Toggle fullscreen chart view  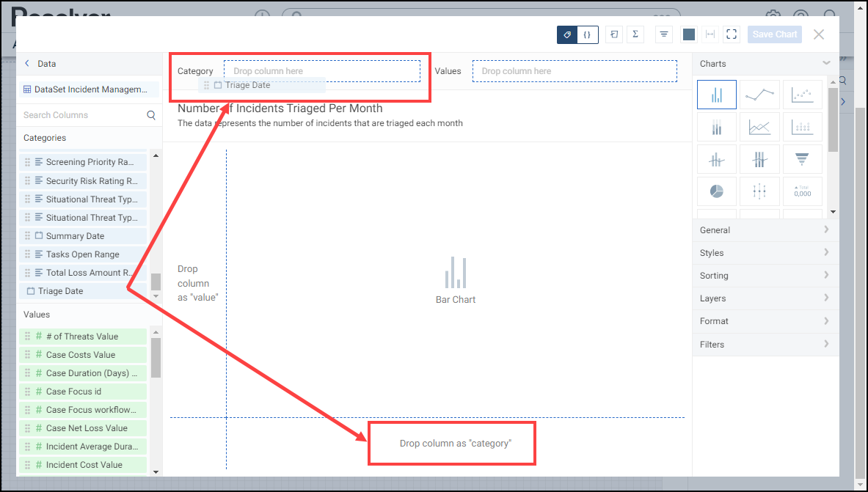pos(732,34)
